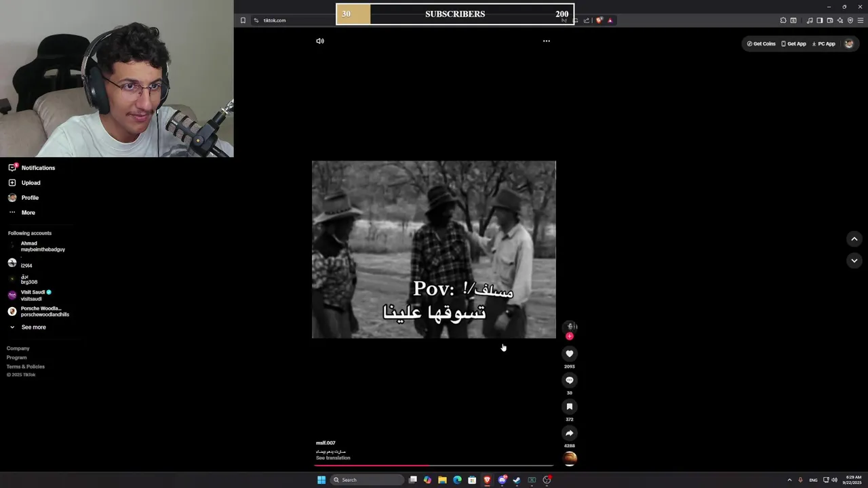Open Brave Wallet icon
Image resolution: width=868 pixels, height=488 pixels.
[x=830, y=20]
